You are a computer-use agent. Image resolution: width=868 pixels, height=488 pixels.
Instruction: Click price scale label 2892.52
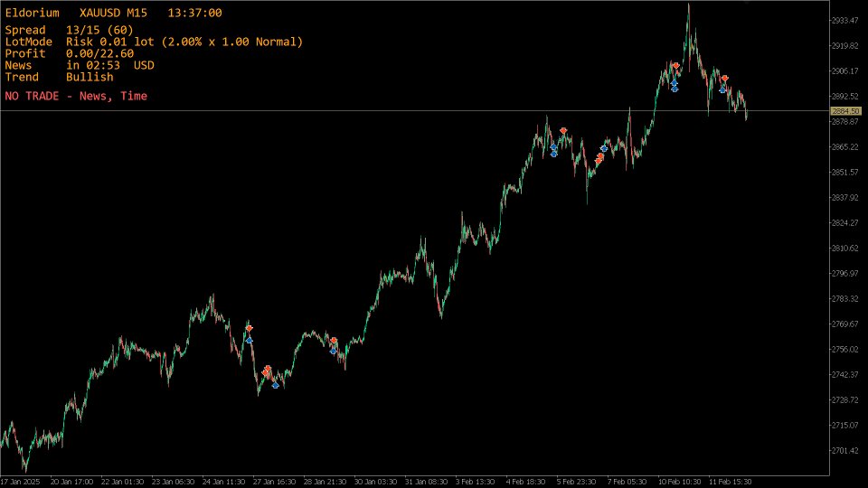coord(844,97)
